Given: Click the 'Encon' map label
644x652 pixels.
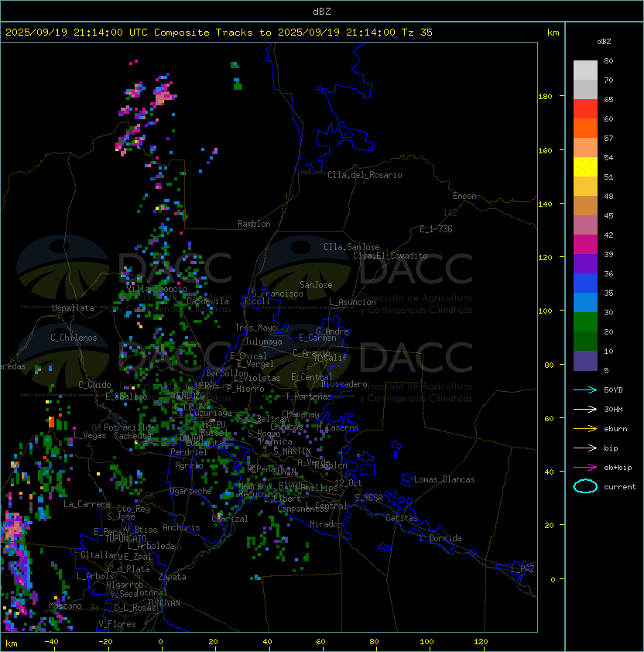Looking at the screenshot, I should 464,196.
